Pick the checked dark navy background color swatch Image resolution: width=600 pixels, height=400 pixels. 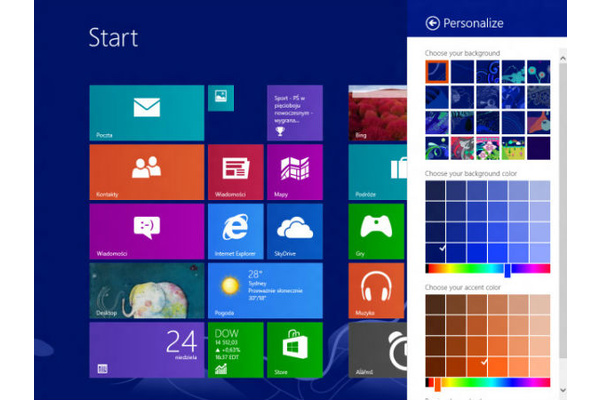(x=435, y=253)
